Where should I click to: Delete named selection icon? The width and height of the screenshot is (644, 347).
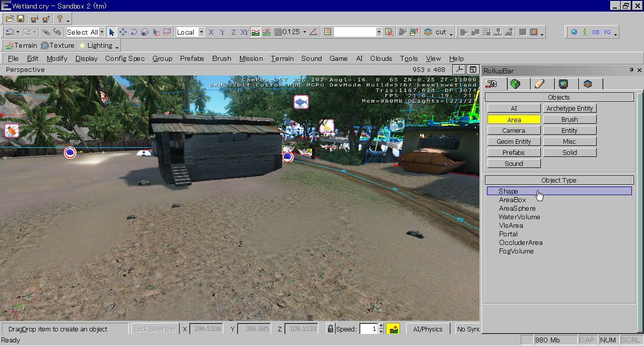pos(389,32)
